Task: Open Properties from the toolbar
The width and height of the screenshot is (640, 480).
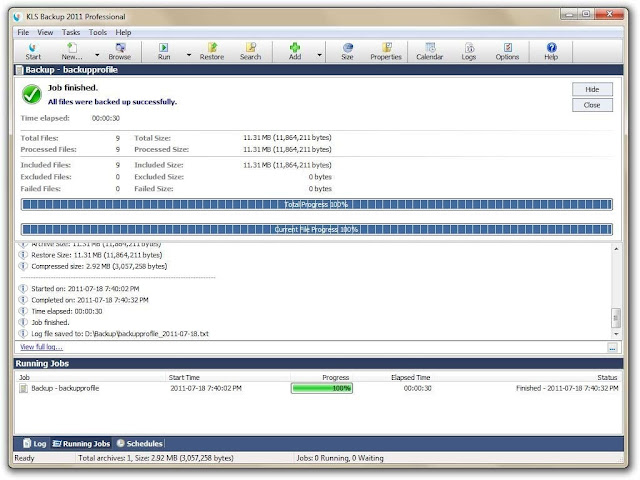Action: pos(386,51)
